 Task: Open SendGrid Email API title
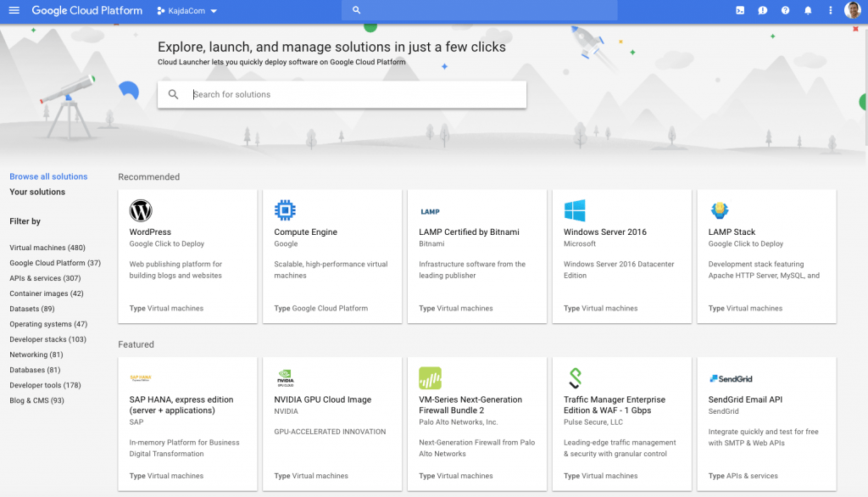point(745,399)
